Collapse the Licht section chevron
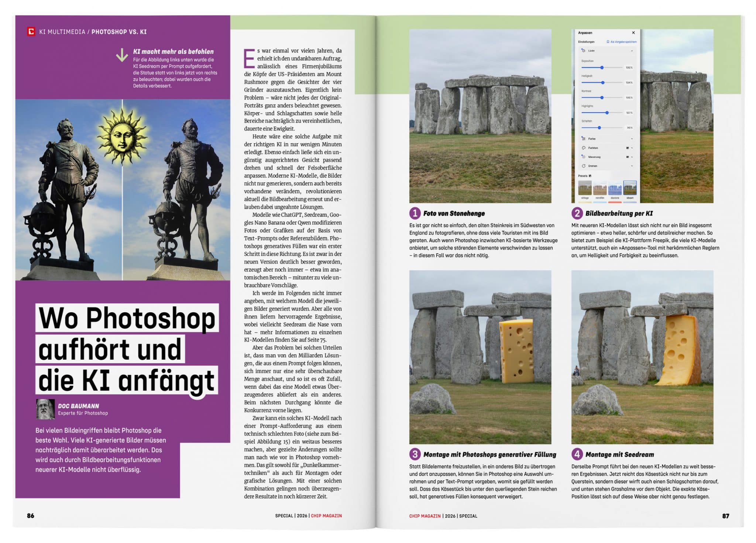Screen dimensions: 756x543 tap(632, 51)
